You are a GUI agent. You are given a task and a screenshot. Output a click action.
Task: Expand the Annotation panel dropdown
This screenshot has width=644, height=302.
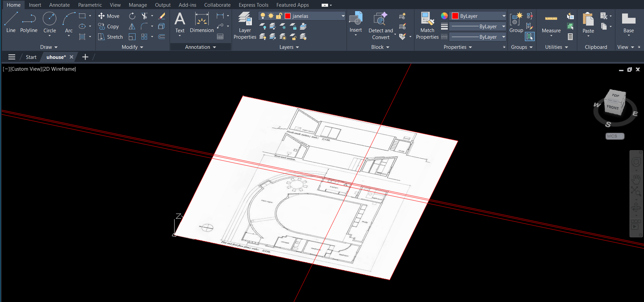(x=200, y=47)
